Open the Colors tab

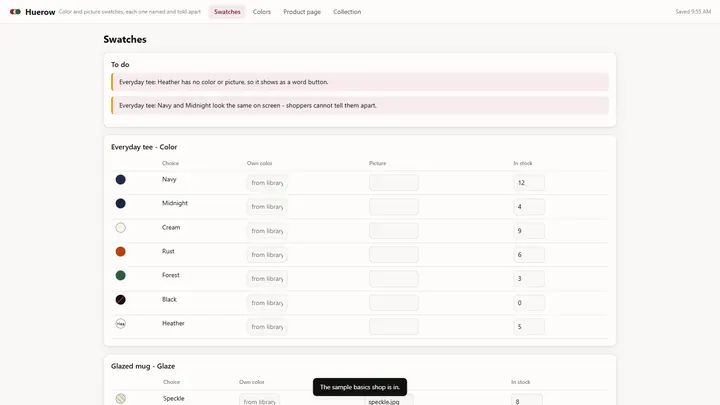(262, 12)
